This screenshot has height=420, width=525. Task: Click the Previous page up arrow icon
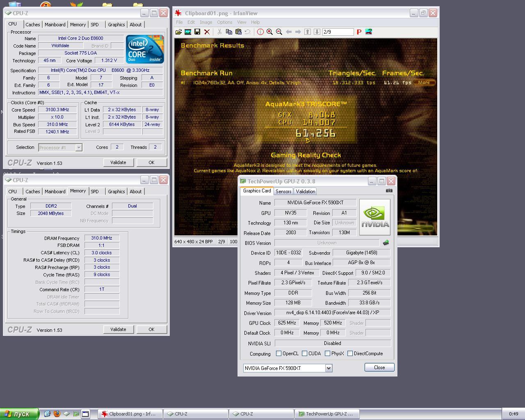click(x=308, y=32)
